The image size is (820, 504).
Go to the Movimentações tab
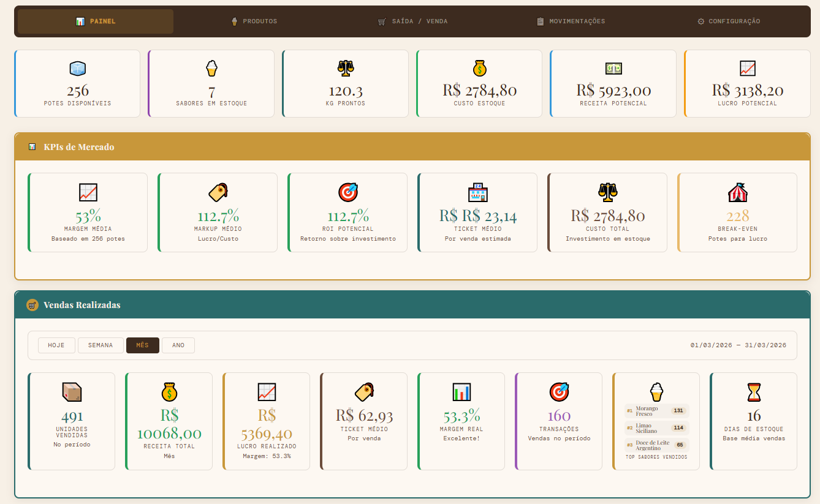point(571,21)
